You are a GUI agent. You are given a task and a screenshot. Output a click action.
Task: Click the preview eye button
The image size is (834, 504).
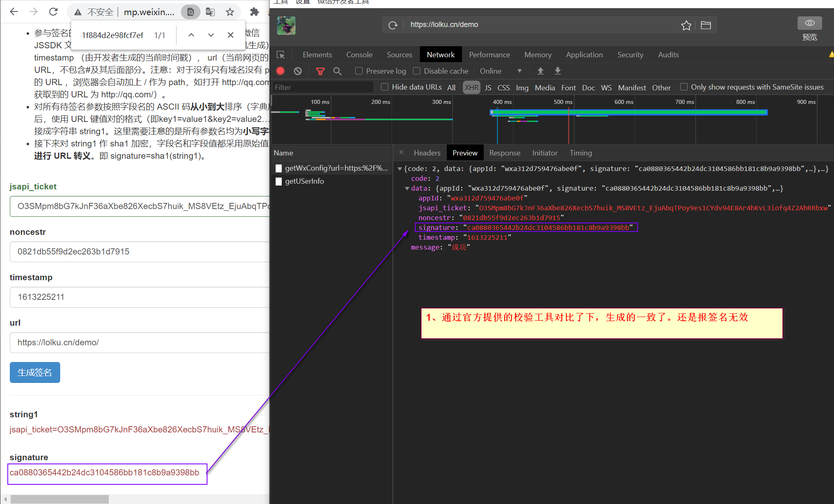pos(809,23)
